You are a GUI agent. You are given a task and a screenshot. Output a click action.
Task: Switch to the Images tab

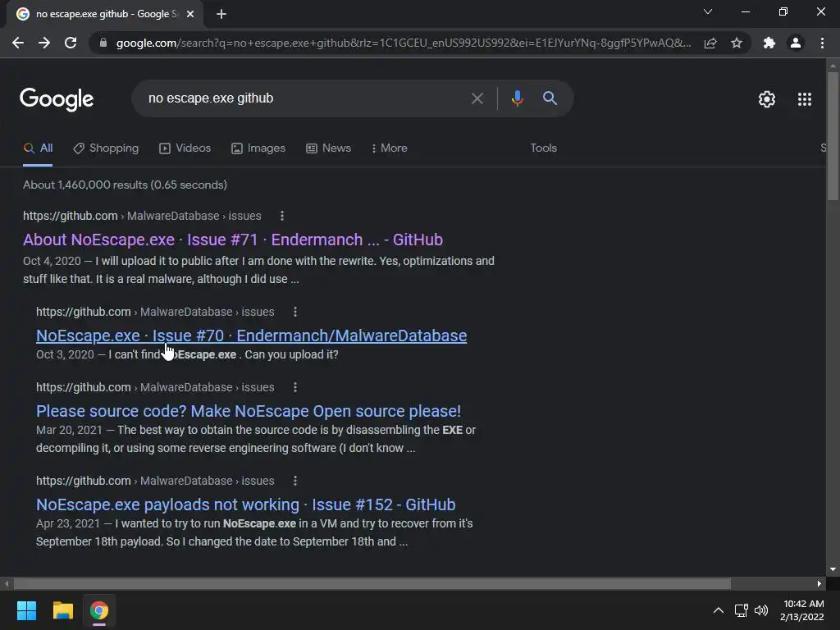click(x=258, y=148)
